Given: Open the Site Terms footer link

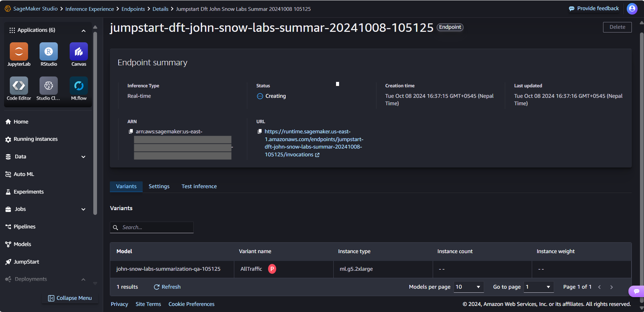Looking at the screenshot, I should (x=148, y=304).
